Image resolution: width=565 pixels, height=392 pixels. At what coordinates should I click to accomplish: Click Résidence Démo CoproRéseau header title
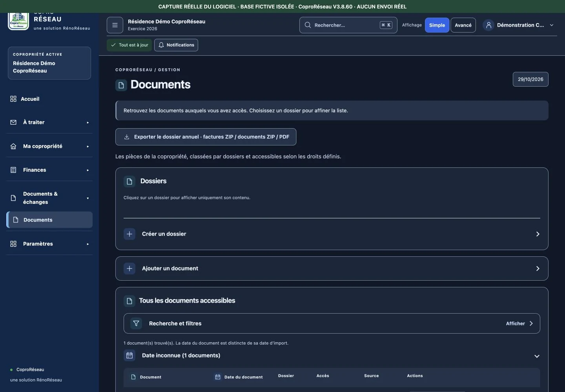(x=166, y=22)
